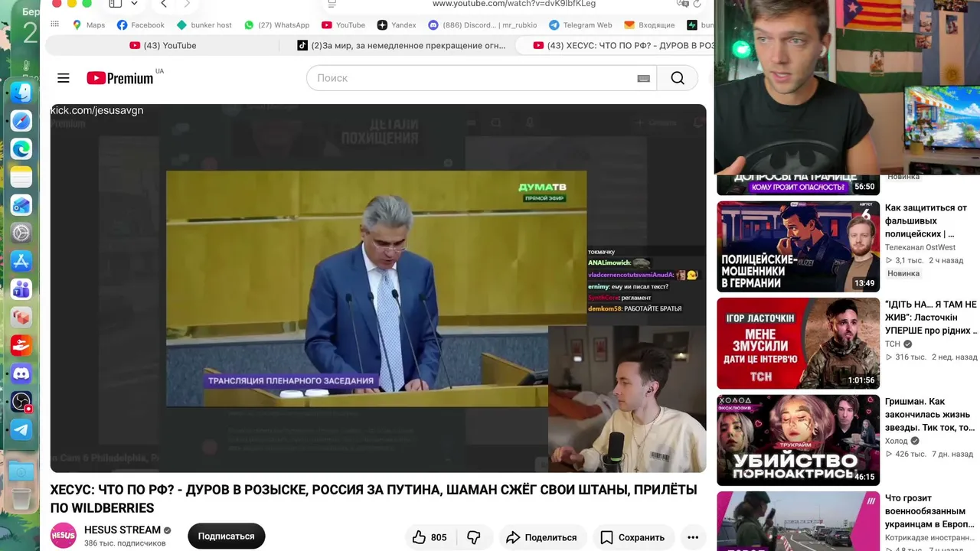The width and height of the screenshot is (980, 551).
Task: Switch to the TikTok 'За мир' tab
Action: tap(401, 46)
